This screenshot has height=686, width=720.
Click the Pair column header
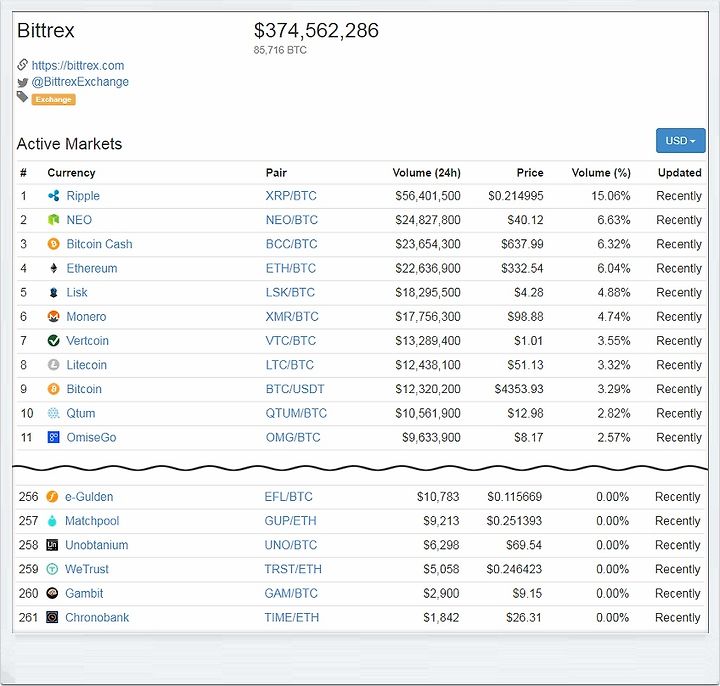(x=276, y=173)
